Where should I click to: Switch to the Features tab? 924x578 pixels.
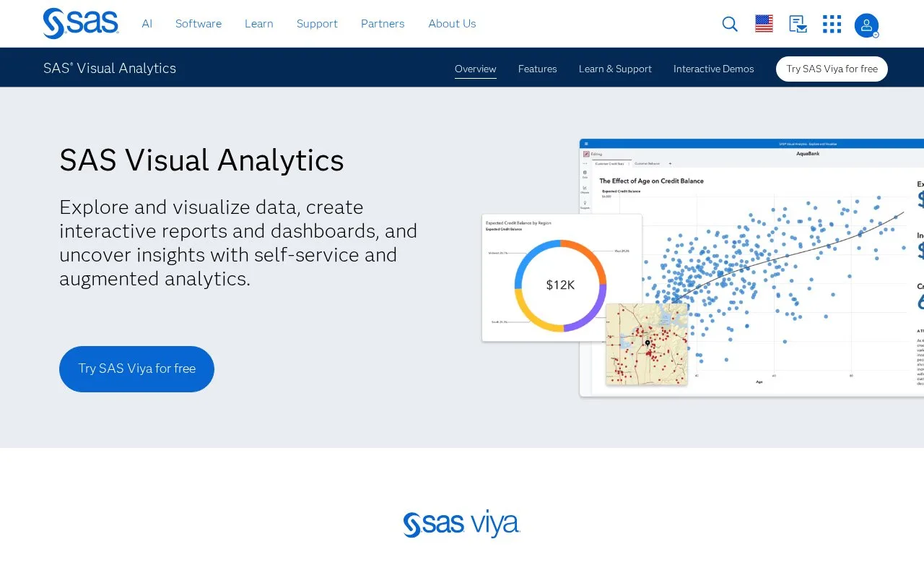(538, 69)
